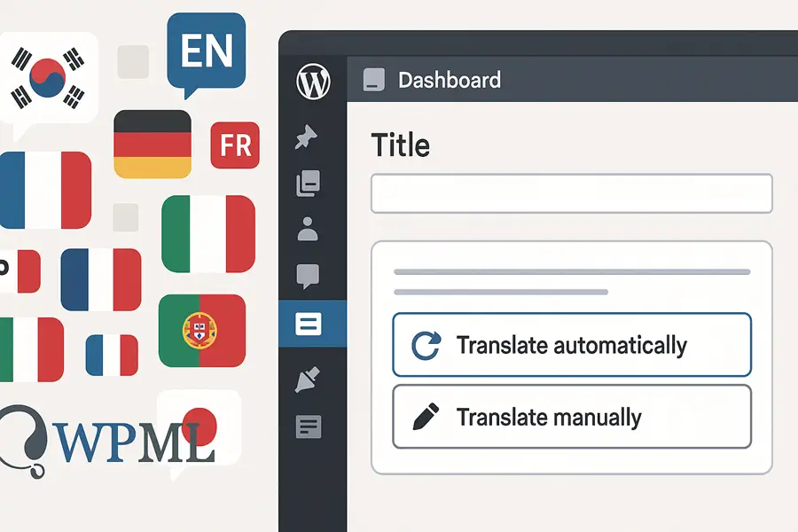This screenshot has width=798, height=532.
Task: Choose Translate automatically
Action: click(x=572, y=345)
